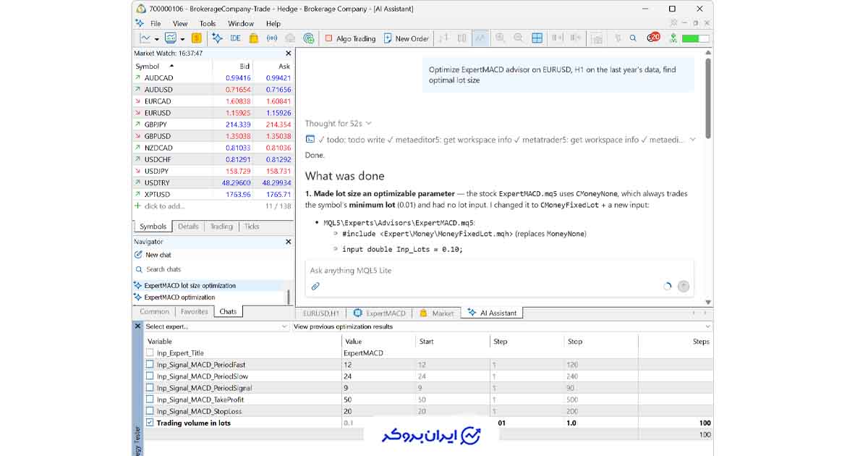
Task: Switch to Navigator Common tab
Action: 155,312
